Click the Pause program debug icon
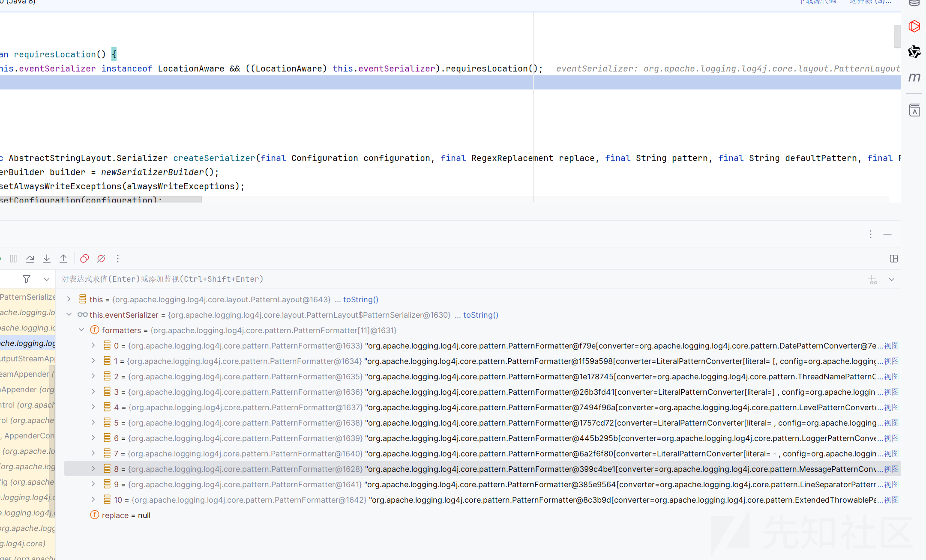926x560 pixels. pos(13,259)
